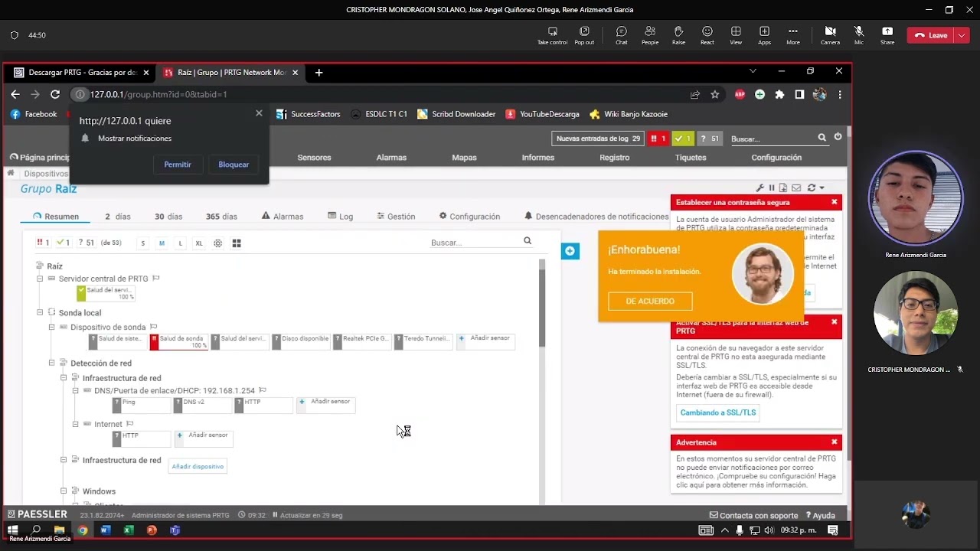The height and width of the screenshot is (551, 980).
Task: Open Teams Chat panel
Action: [622, 34]
